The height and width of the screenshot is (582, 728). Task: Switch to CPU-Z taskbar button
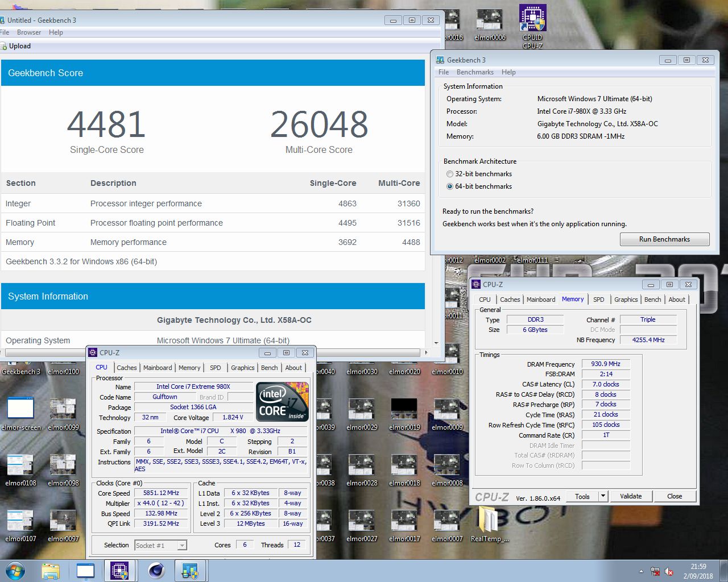pos(119,571)
